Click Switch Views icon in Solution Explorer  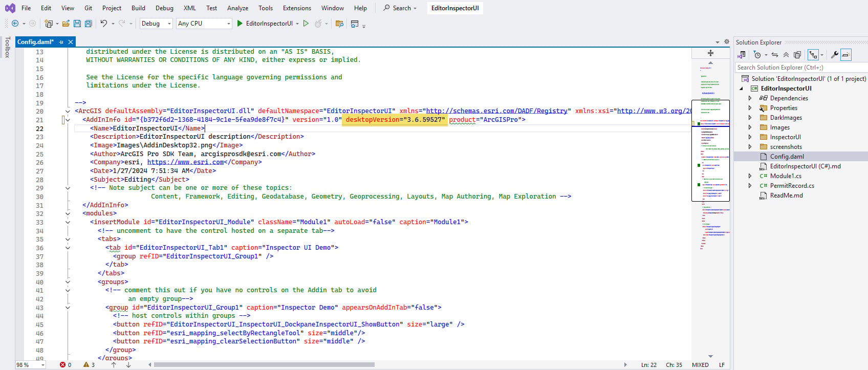pos(742,55)
